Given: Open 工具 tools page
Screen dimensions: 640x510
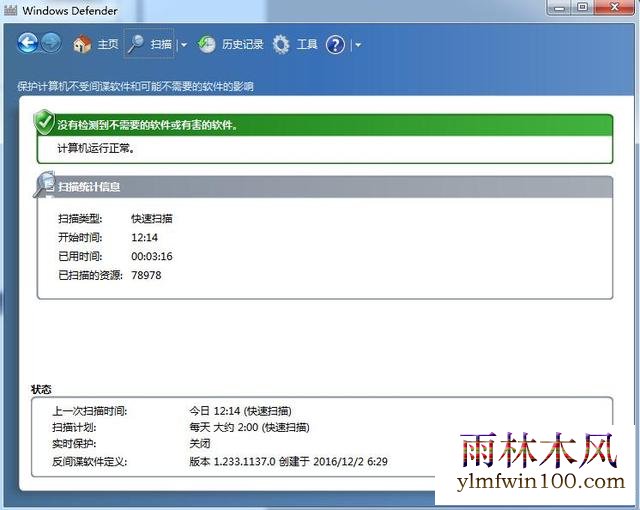Looking at the screenshot, I should [307, 44].
